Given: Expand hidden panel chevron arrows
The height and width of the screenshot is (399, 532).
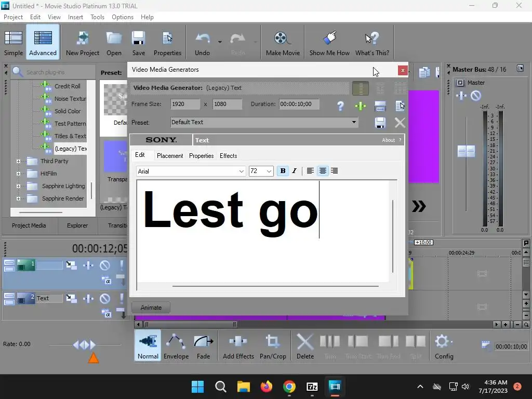Looking at the screenshot, I should point(419,206).
